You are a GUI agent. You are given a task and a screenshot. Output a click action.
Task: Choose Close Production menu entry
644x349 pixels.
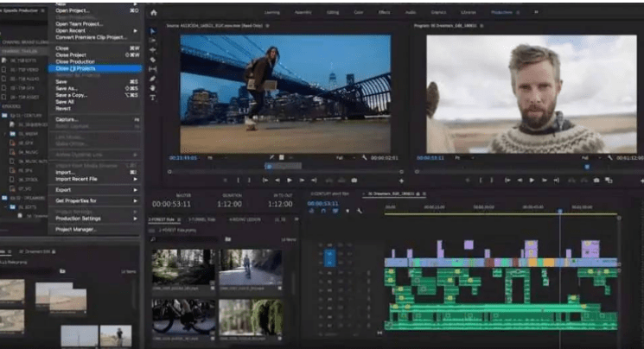click(x=75, y=61)
